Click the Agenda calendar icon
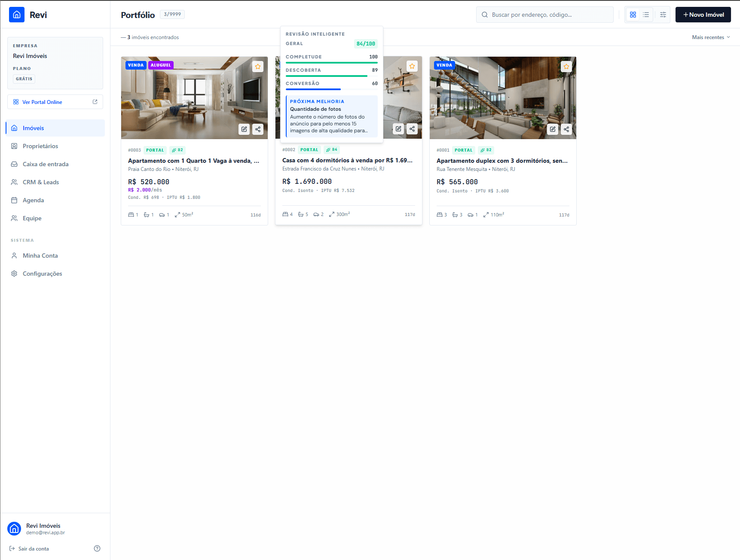This screenshot has height=560, width=740. [14, 200]
